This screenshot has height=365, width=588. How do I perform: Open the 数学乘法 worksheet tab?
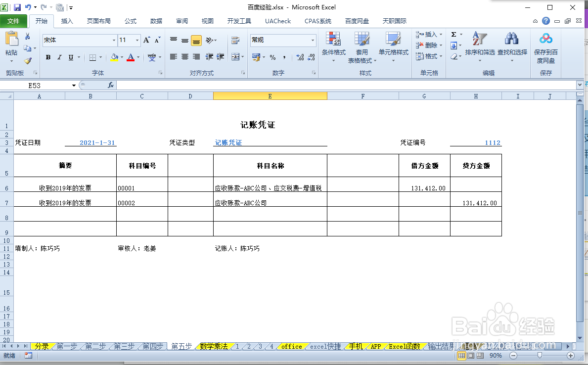[214, 346]
